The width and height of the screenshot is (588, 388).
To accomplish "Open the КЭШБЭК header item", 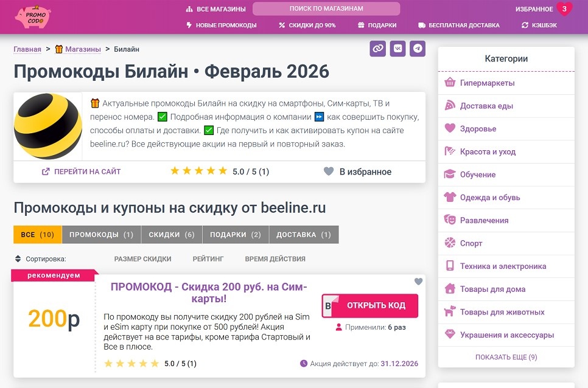I will click(x=539, y=25).
